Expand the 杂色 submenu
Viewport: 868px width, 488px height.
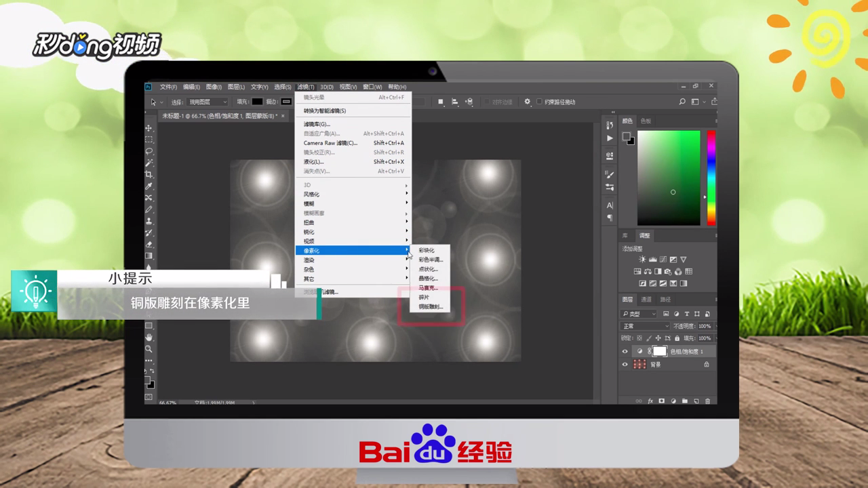click(x=353, y=269)
